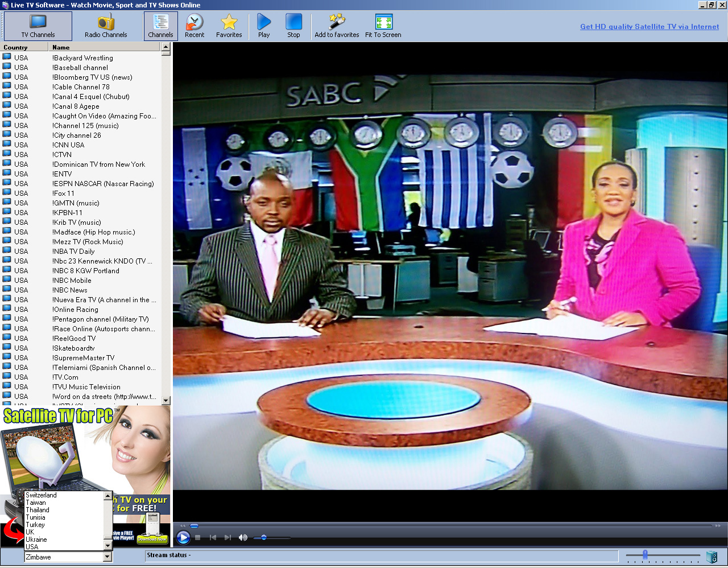
Task: Open the Zimbawe country dropdown arrow
Action: [x=107, y=557]
